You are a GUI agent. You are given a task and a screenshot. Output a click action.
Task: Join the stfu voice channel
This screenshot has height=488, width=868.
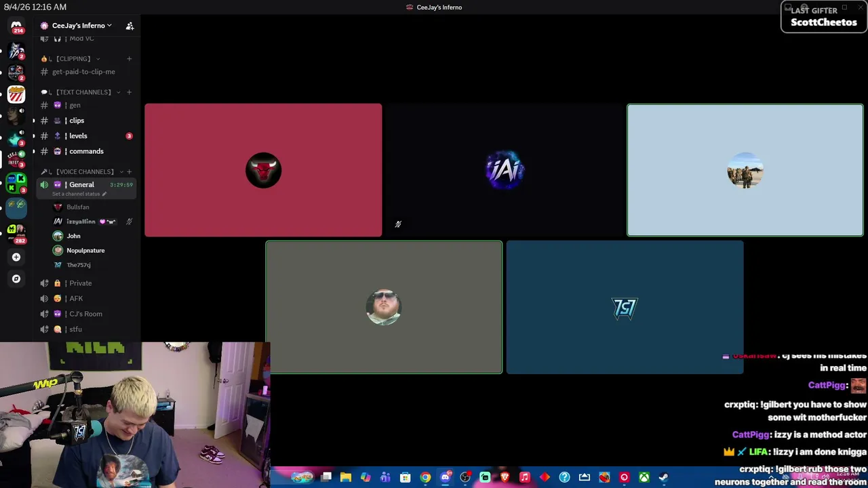(87, 329)
